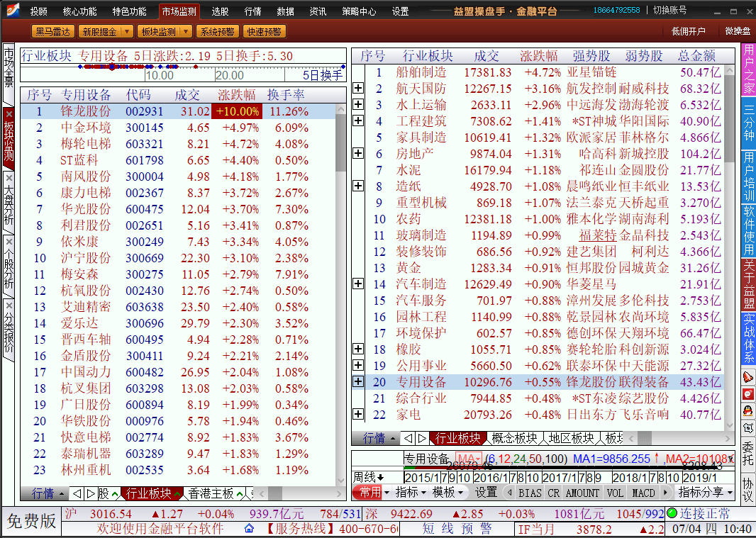Close the 板块监测 side tab via its X

9,115
